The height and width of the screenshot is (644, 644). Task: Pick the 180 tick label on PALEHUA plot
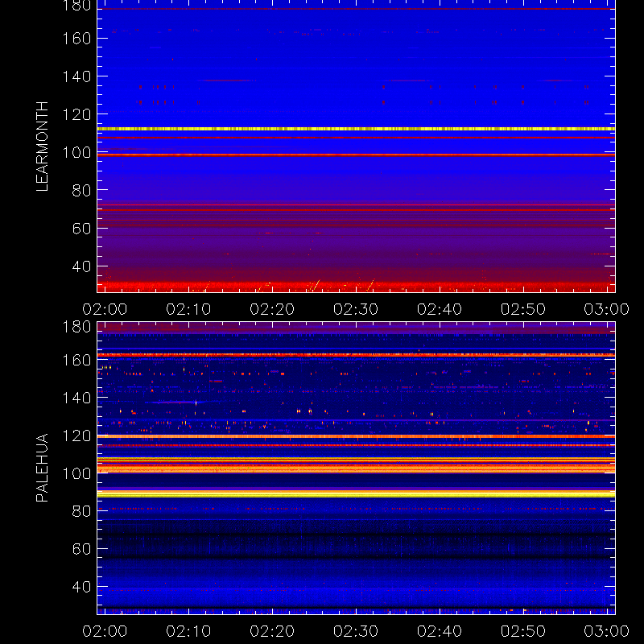point(76,328)
